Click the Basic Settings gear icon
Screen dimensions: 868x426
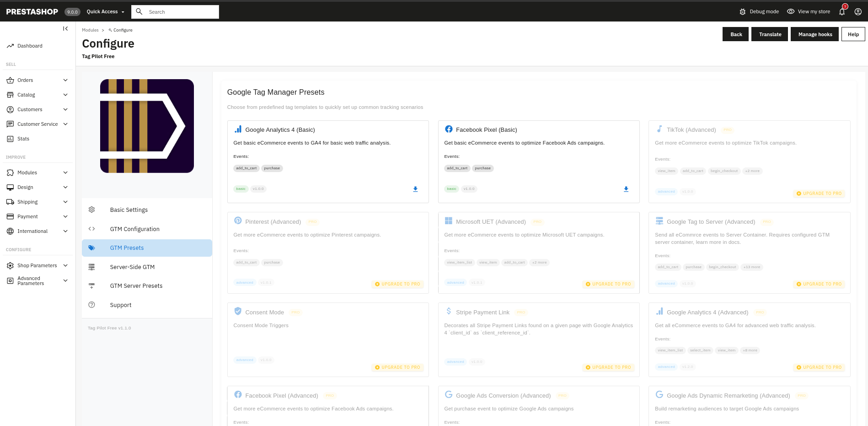(x=92, y=210)
